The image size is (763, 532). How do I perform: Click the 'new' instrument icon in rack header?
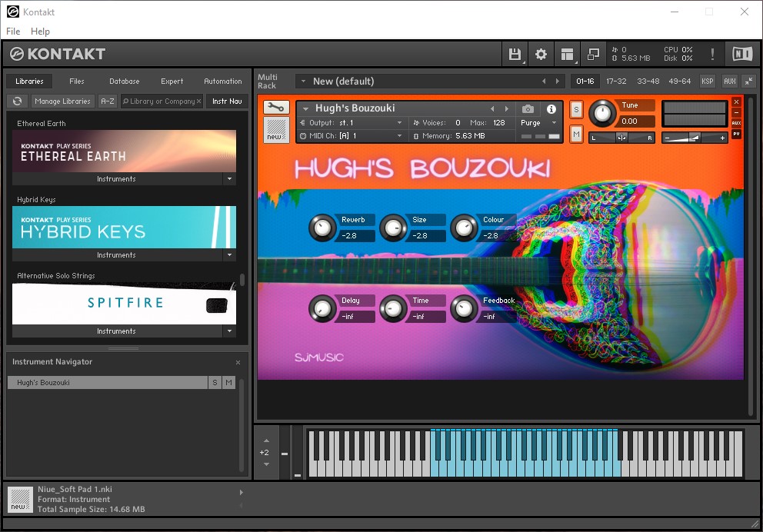276,130
